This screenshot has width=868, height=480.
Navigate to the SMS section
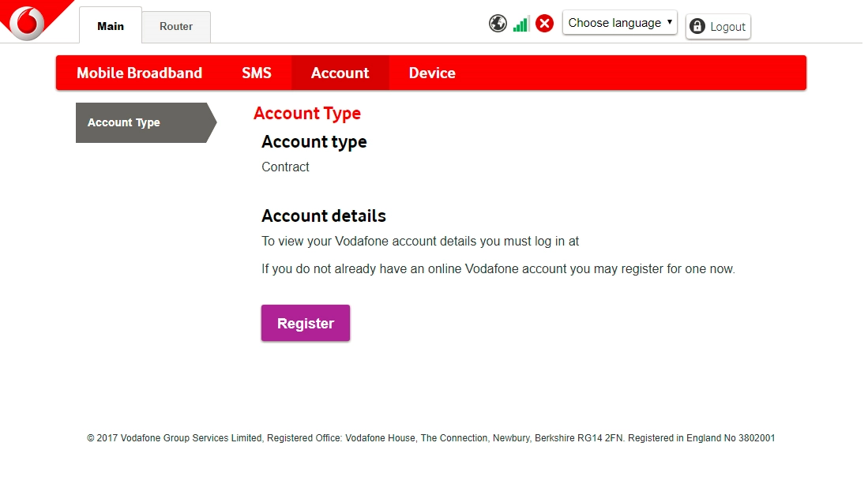point(256,73)
